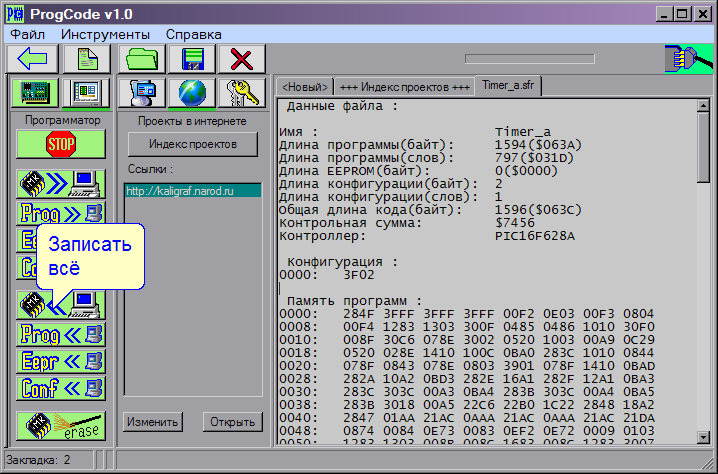Write all from computer to chip
Viewport: 718px width, 474px height.
[x=61, y=305]
